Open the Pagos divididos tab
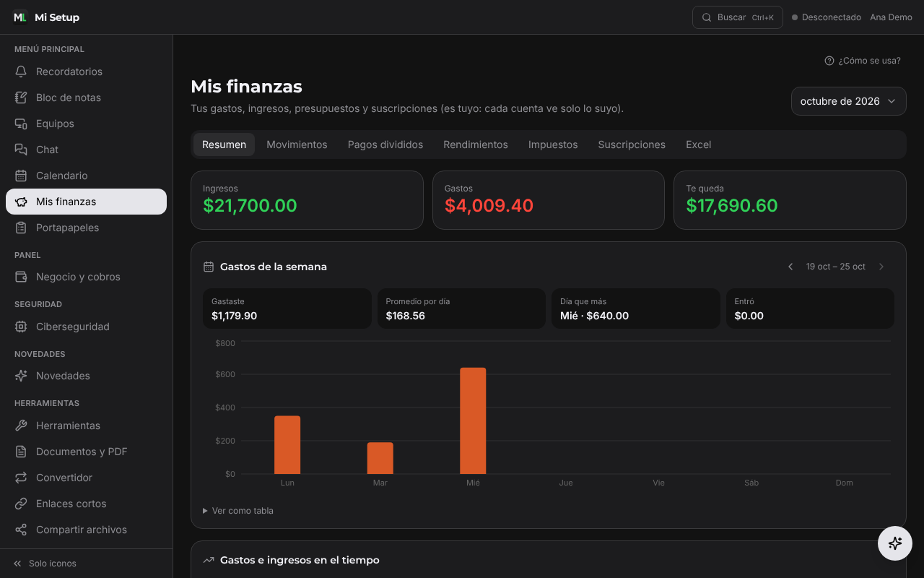 (x=385, y=144)
